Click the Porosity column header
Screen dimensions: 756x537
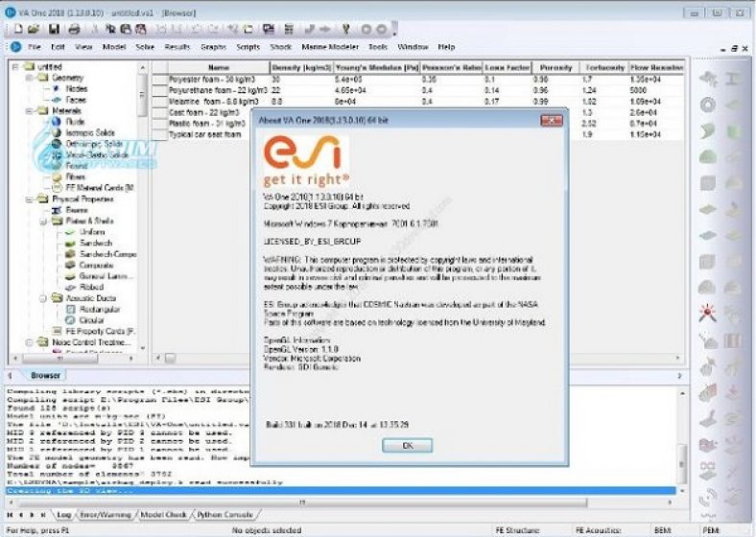pos(555,67)
